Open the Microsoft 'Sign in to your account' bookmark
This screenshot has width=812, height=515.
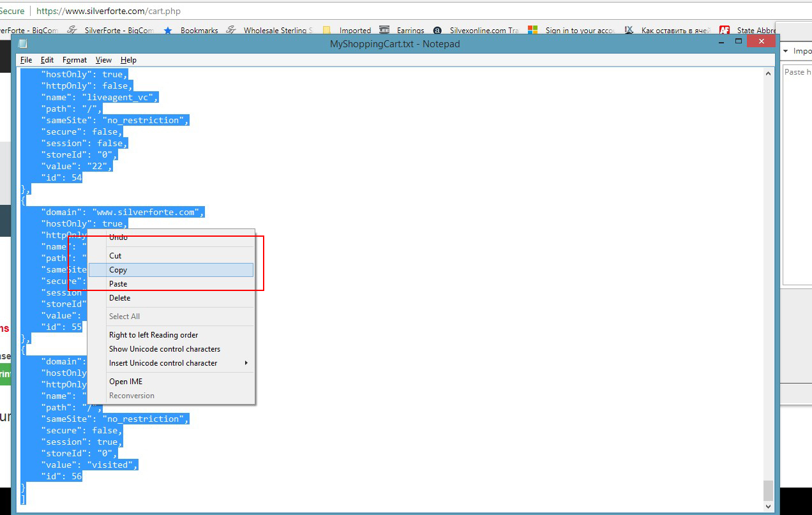click(x=571, y=30)
